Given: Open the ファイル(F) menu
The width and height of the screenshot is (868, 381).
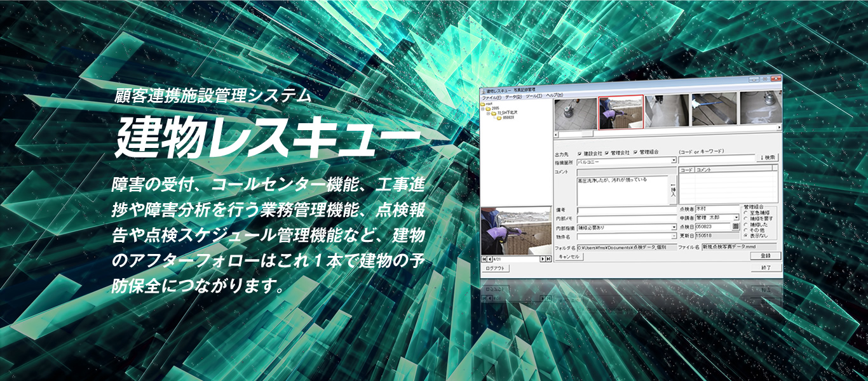Looking at the screenshot, I should click(491, 97).
